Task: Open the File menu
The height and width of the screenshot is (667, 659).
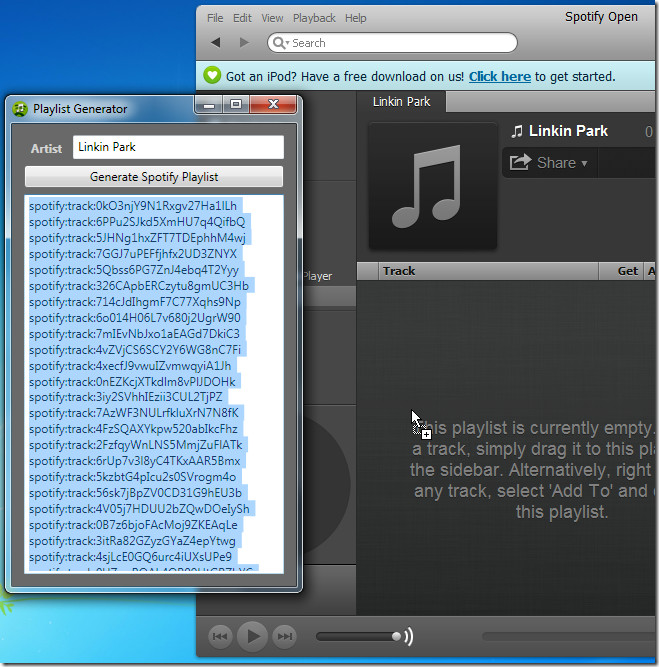Action: [x=215, y=18]
